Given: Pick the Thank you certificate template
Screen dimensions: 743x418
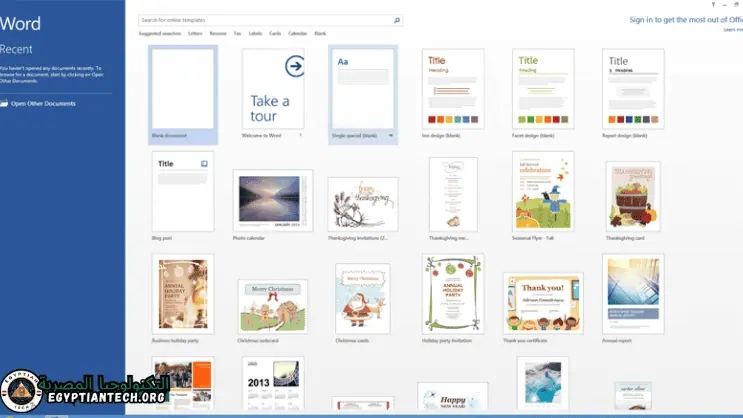Looking at the screenshot, I should pyautogui.click(x=543, y=302).
